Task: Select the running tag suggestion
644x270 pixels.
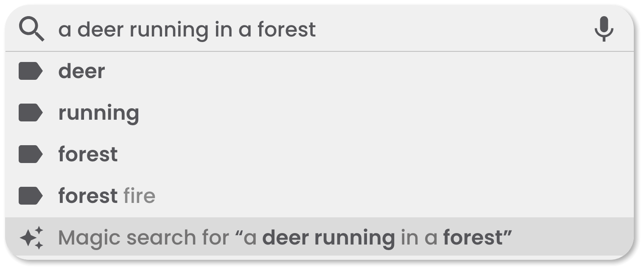Action: pos(98,112)
